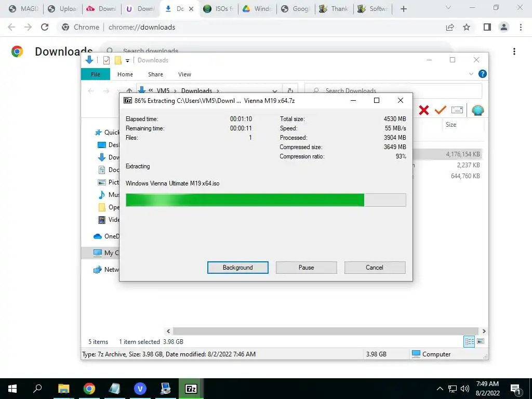The width and height of the screenshot is (532, 399).
Task: Click the orange checkmark icon
Action: 441,110
